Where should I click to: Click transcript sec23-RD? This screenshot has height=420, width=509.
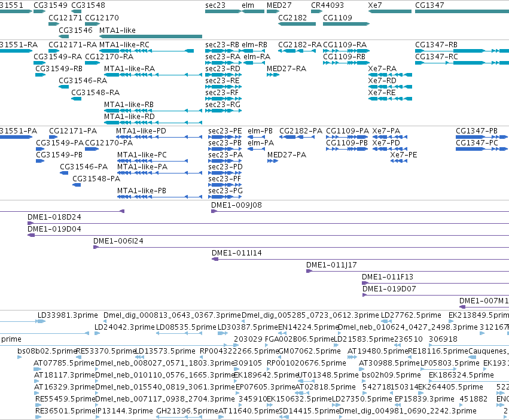click(223, 75)
